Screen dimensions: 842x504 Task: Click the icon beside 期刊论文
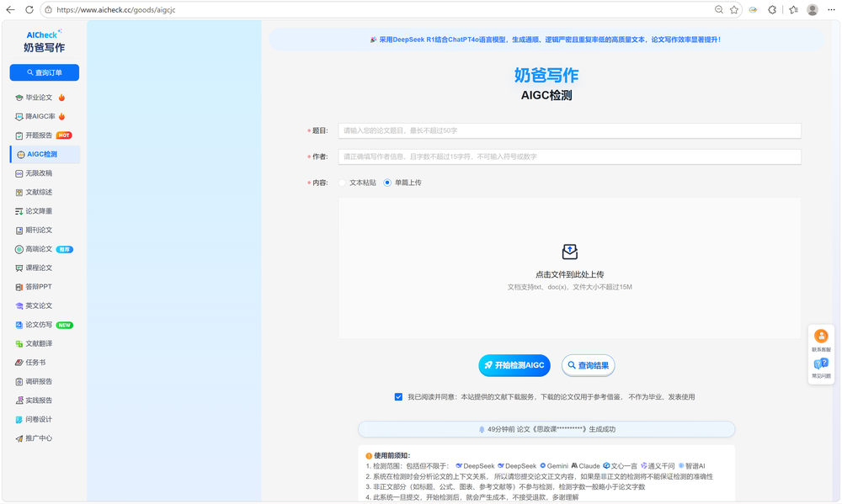coord(19,231)
